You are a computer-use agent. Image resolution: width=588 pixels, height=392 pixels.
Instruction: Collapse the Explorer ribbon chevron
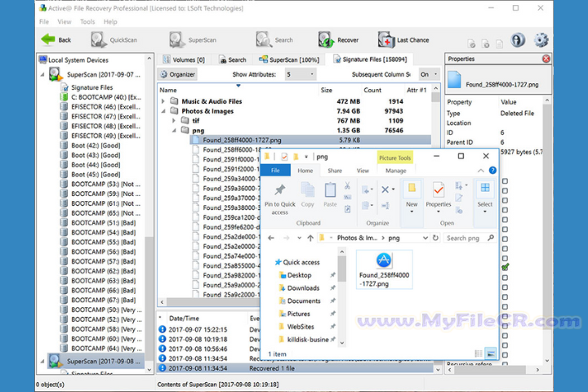[481, 171]
